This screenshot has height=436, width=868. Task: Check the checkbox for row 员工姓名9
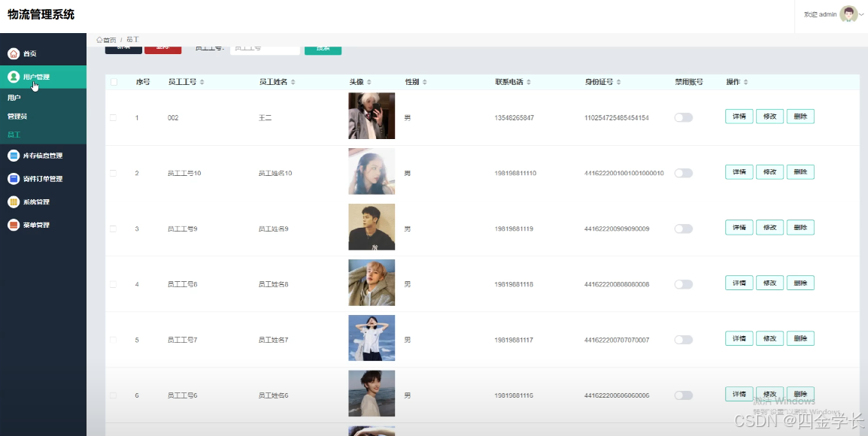pyautogui.click(x=114, y=229)
